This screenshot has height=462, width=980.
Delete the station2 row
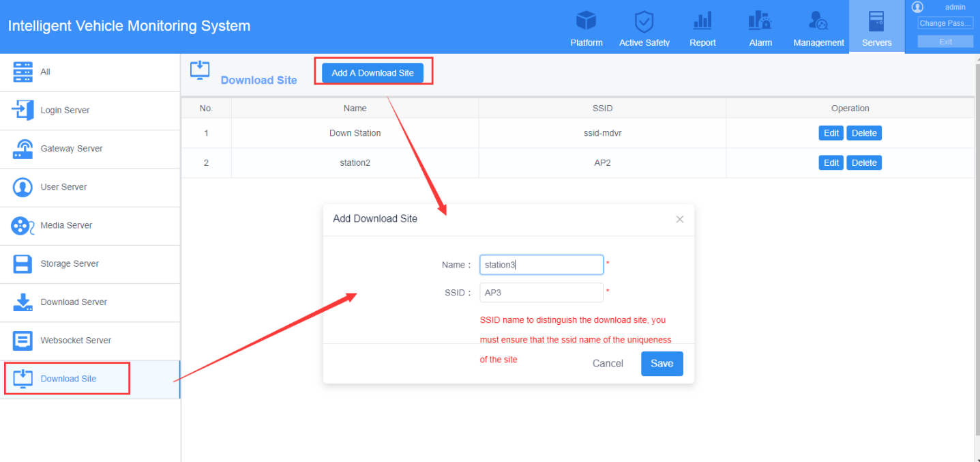click(864, 162)
